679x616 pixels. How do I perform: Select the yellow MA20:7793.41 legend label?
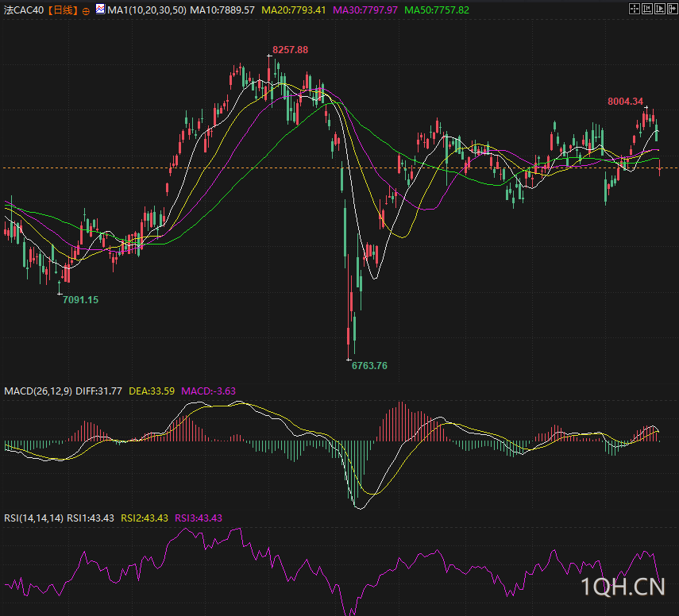coord(294,10)
